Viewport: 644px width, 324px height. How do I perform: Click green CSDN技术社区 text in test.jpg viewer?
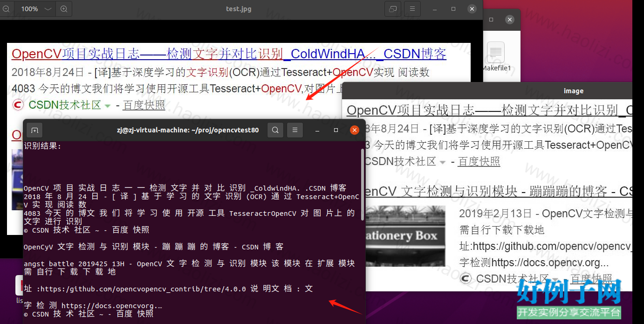coord(65,105)
